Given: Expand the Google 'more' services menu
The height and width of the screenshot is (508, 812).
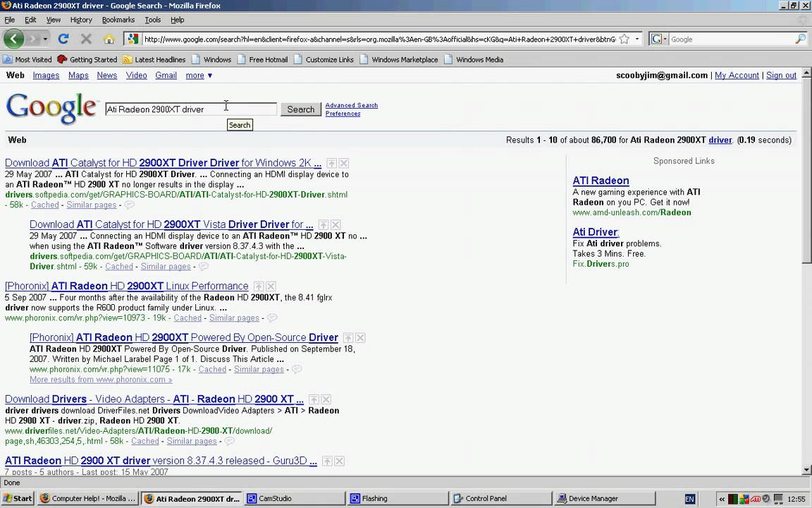Looking at the screenshot, I should click(x=199, y=75).
